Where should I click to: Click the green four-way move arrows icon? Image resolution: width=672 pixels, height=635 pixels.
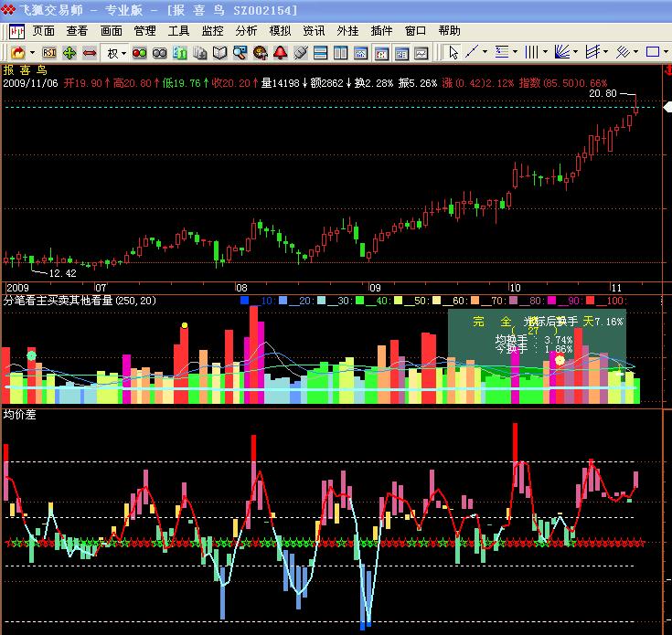(x=69, y=53)
